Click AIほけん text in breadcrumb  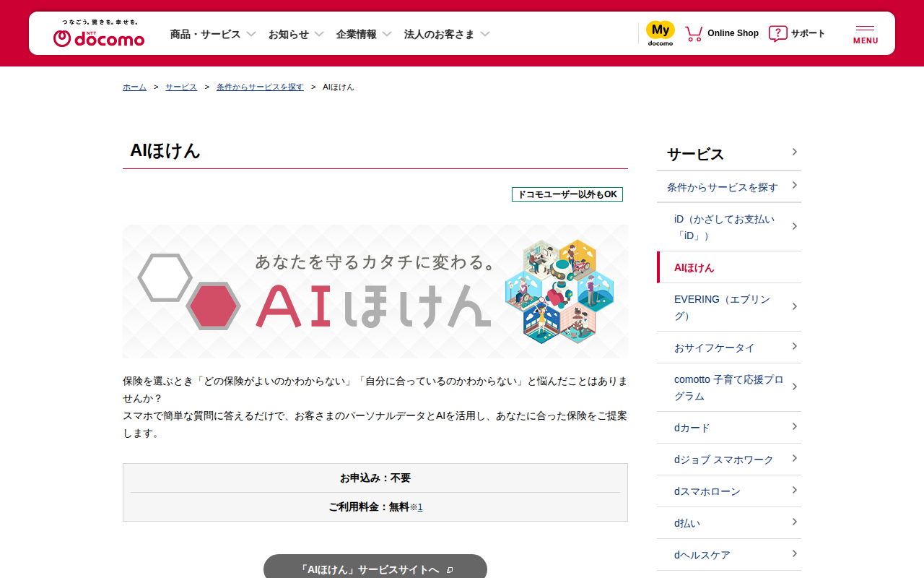click(x=339, y=87)
